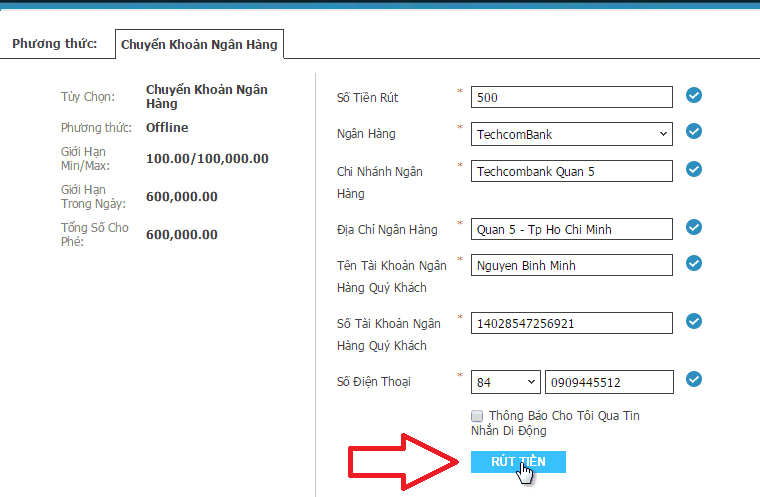
Task: Click the Chi Nhánh Ngân Hàng label
Action: tap(380, 183)
